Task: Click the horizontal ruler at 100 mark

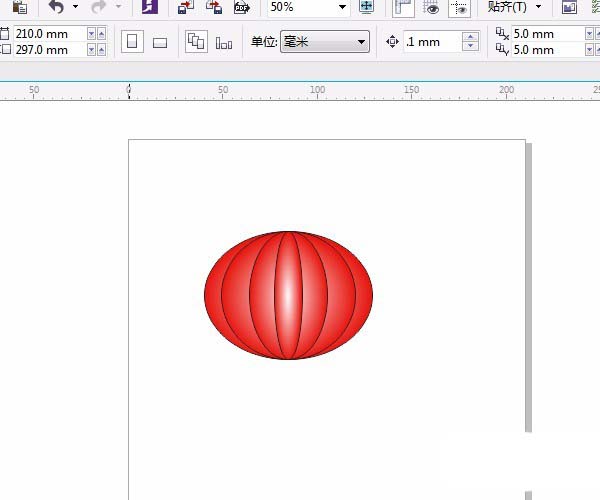Action: coord(317,92)
